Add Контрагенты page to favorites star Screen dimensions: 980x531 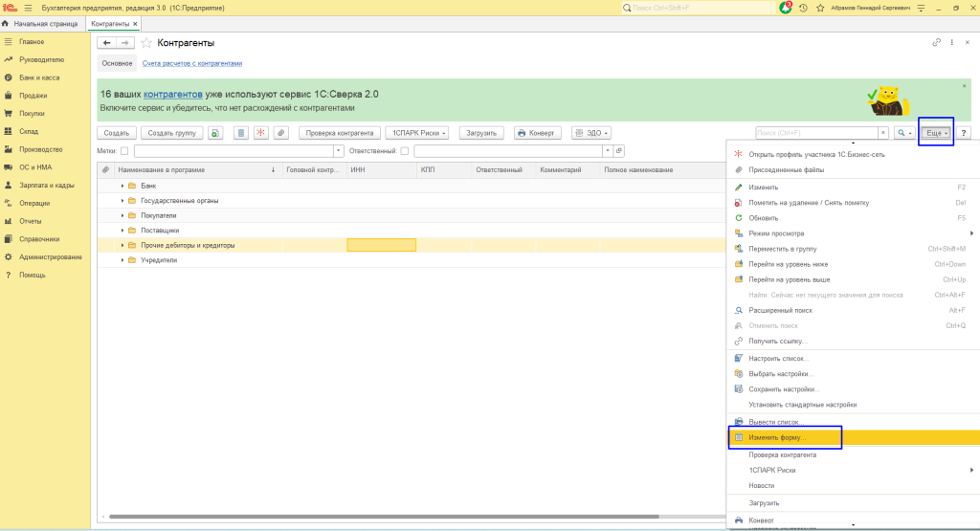coord(146,43)
